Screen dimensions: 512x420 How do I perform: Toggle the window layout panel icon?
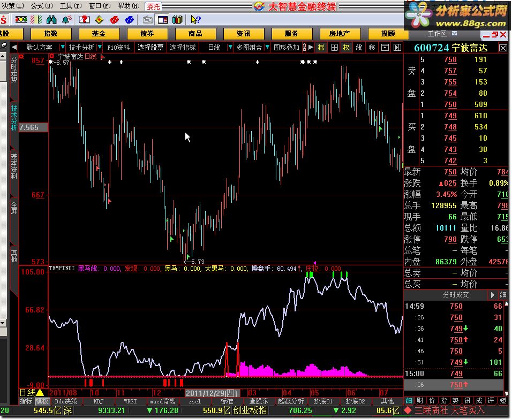point(163,20)
